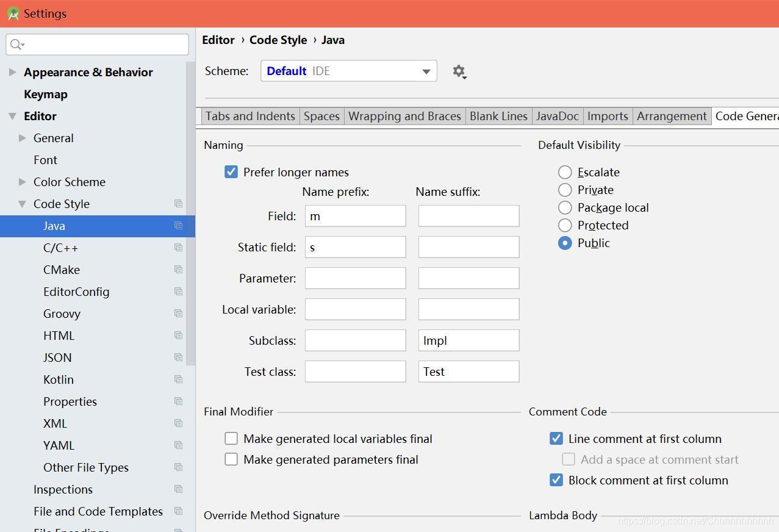Click the copy icon beside HTML
Image resolution: width=779 pixels, height=532 pixels.
pos(178,336)
